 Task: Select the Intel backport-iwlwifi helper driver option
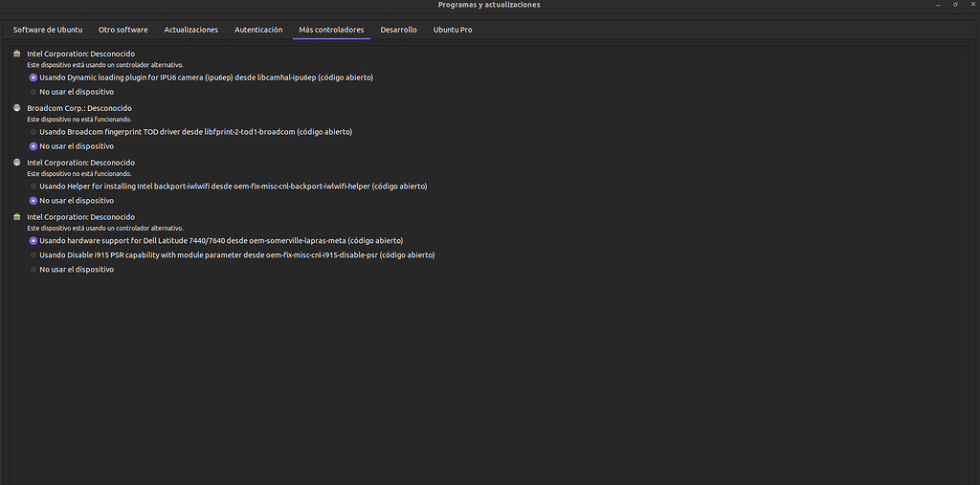(33, 187)
